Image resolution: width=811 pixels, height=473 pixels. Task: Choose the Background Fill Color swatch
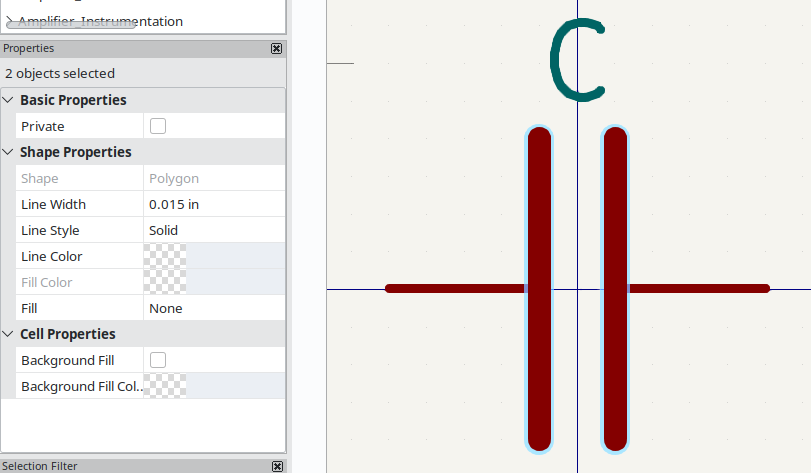coord(165,386)
